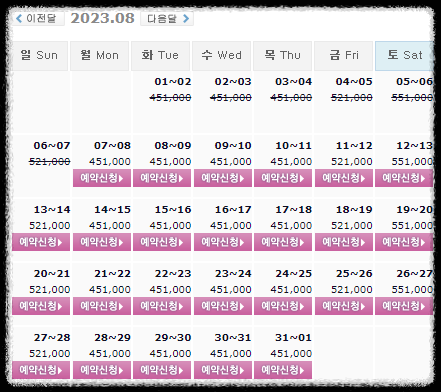441x392 pixels.
Task: Click the 451,000 price under 07~08
Action: (x=110, y=161)
